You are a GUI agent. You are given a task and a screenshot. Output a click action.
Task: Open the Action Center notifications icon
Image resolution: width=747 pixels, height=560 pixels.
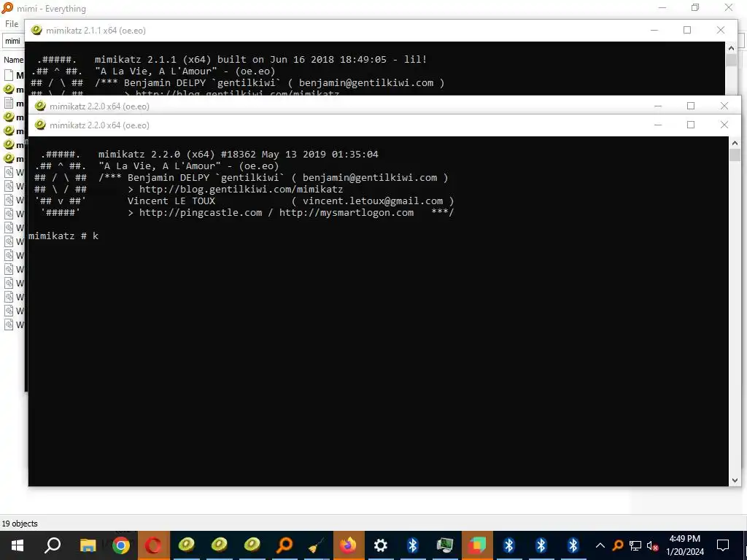tap(723, 545)
